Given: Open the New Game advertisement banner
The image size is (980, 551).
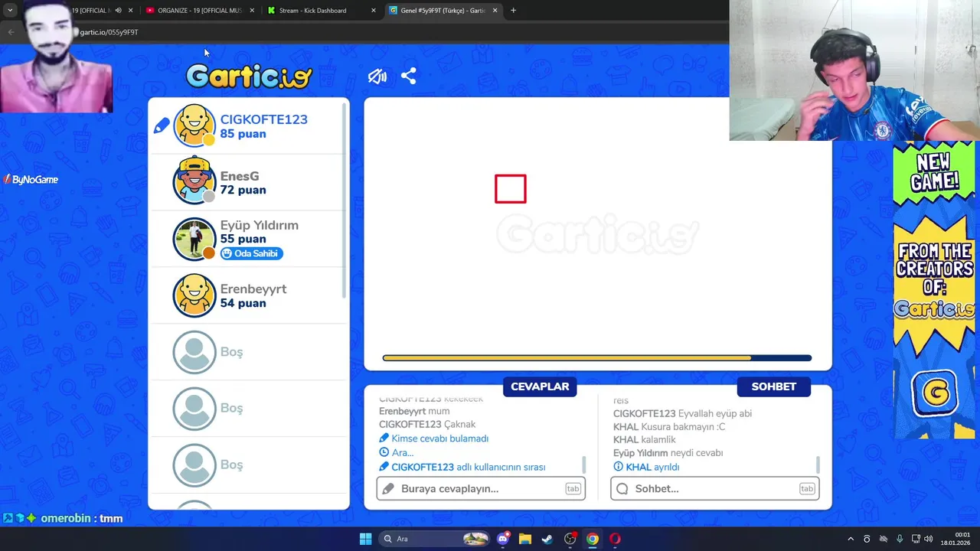Looking at the screenshot, I should (x=934, y=290).
